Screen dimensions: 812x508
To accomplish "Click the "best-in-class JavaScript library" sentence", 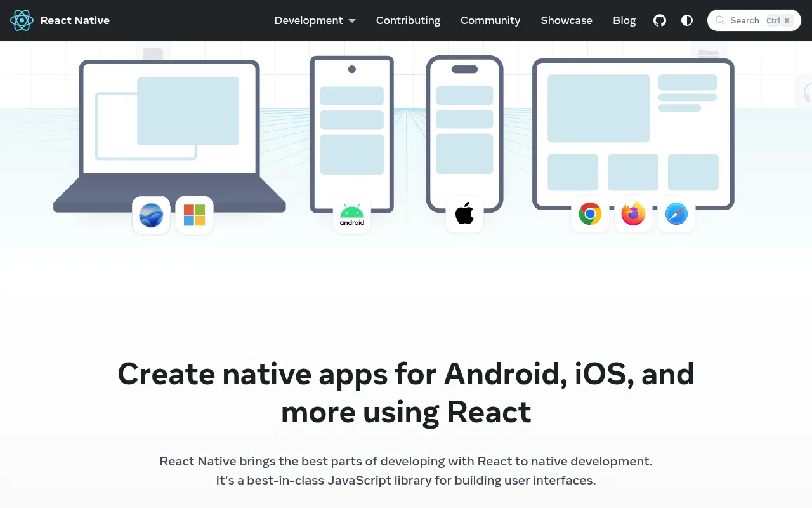I will coord(406,480).
